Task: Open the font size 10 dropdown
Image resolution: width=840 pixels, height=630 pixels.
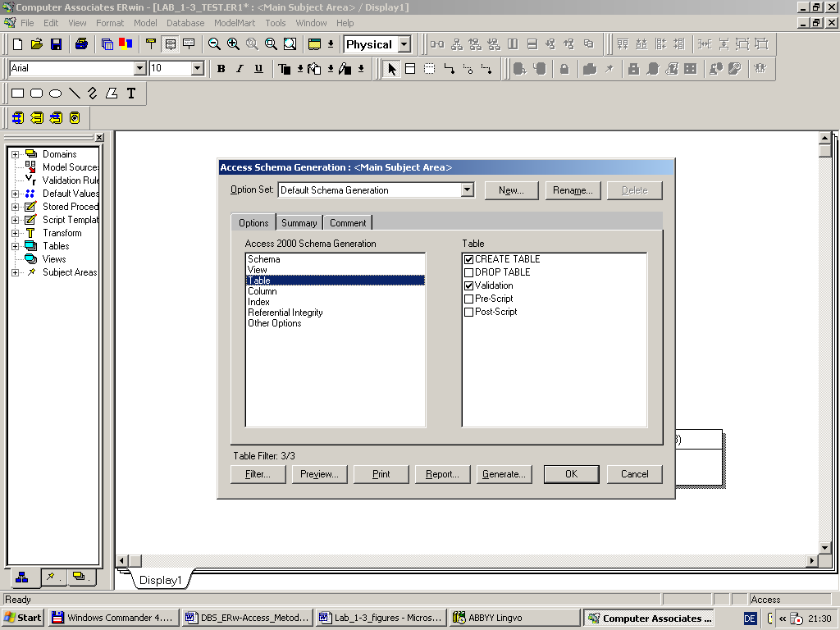Action: (198, 68)
